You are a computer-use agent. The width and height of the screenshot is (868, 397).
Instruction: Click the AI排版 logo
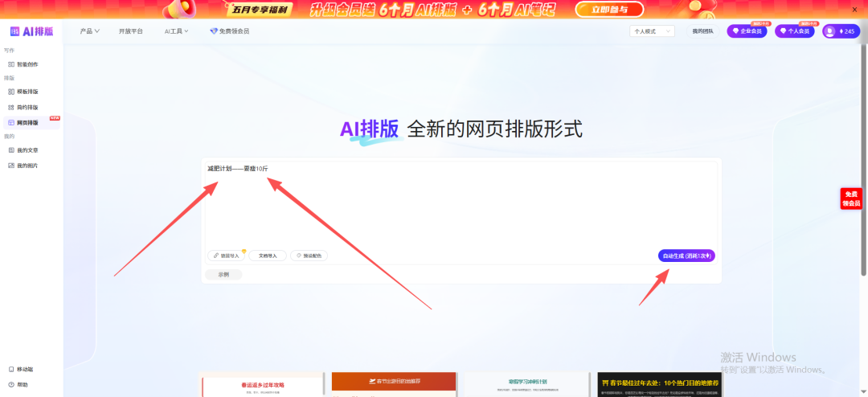[x=31, y=31]
